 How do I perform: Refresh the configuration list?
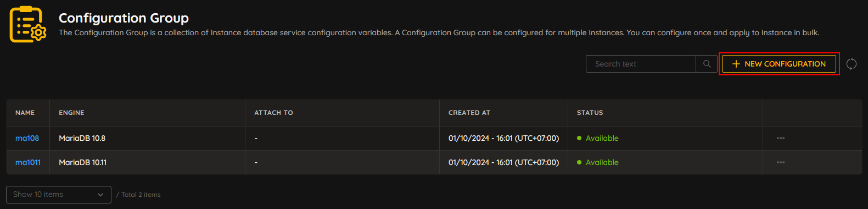point(852,64)
